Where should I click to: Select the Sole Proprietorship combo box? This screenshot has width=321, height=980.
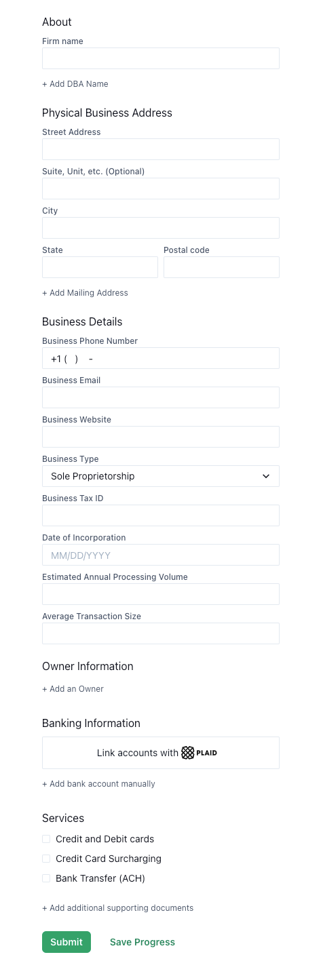[161, 476]
